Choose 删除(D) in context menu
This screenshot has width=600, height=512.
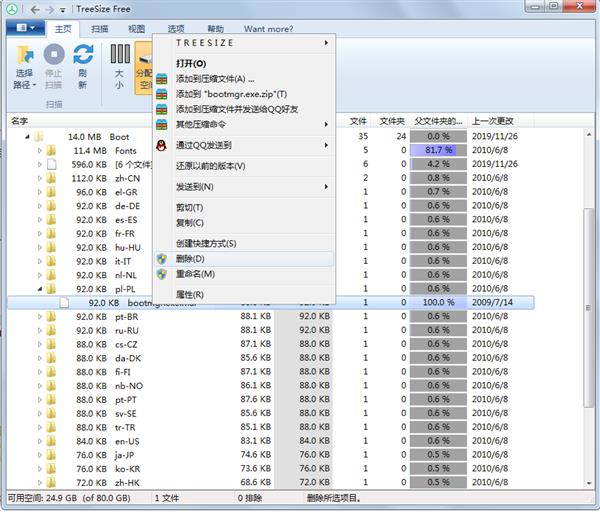point(244,259)
